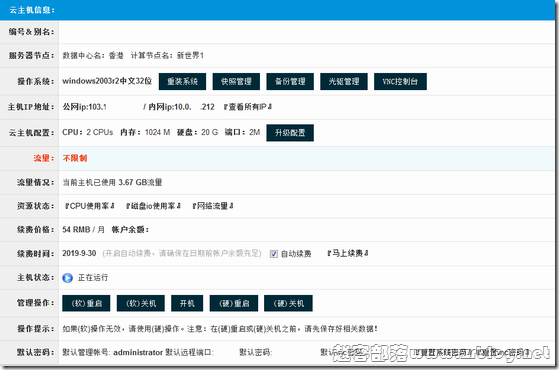Click the 流量情况 row label
This screenshot has width=559, height=370.
click(36, 182)
